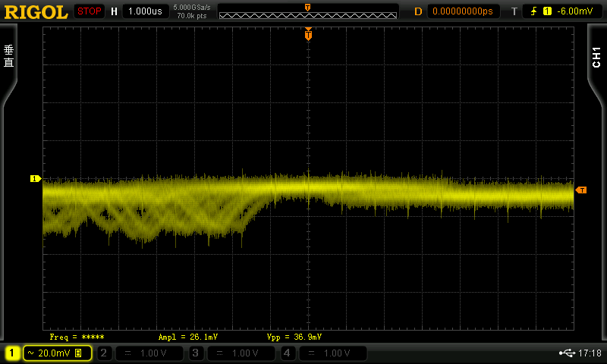Click the USB connection icon
The image size is (607, 364).
(x=567, y=353)
